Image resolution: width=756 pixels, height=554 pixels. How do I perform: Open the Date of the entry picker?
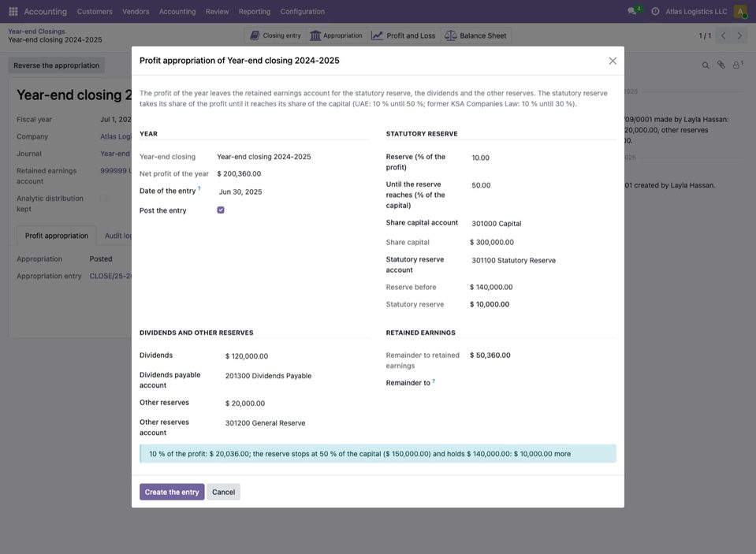(292, 192)
